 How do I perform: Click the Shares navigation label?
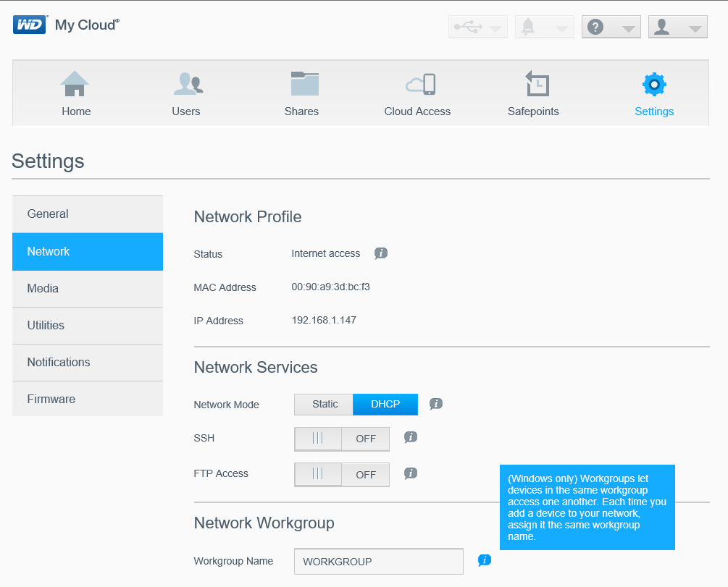301,111
